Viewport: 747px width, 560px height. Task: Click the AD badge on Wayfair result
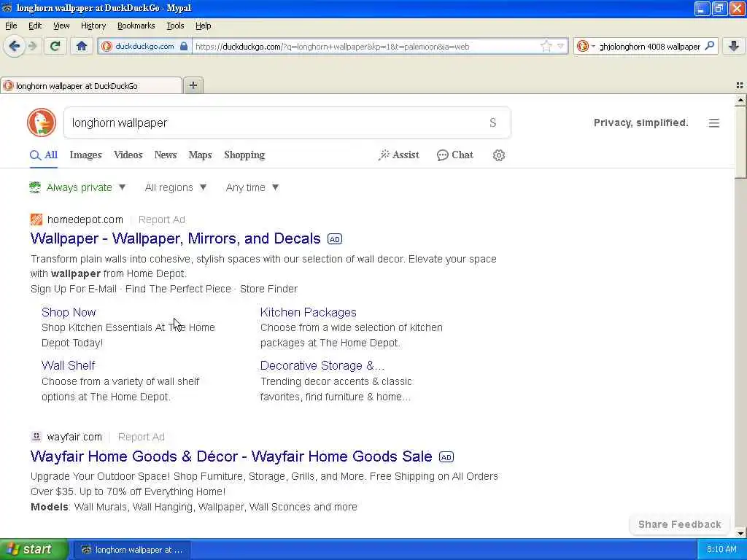coord(446,457)
